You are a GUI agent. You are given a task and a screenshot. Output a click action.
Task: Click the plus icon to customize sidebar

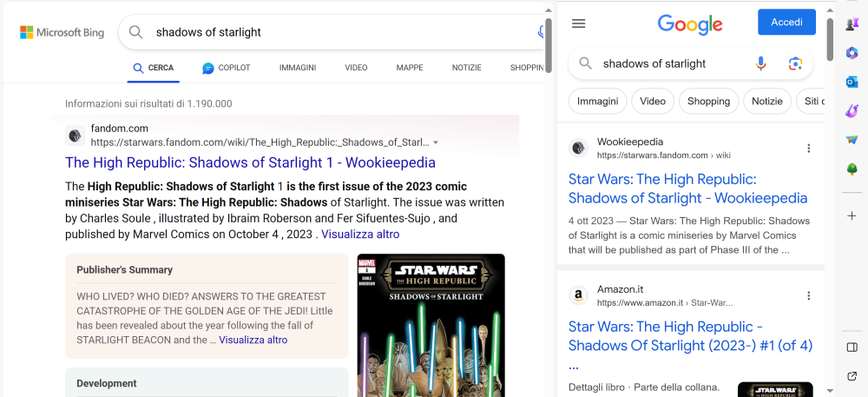coord(852,216)
